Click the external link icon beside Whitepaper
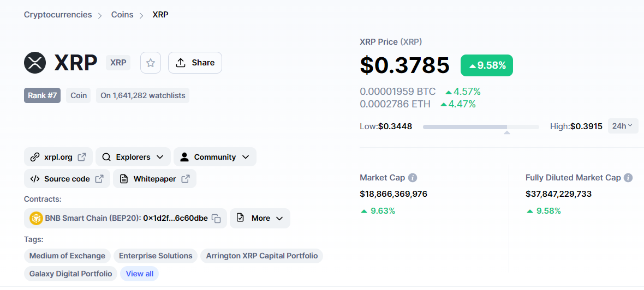The image size is (644, 290). [186, 179]
